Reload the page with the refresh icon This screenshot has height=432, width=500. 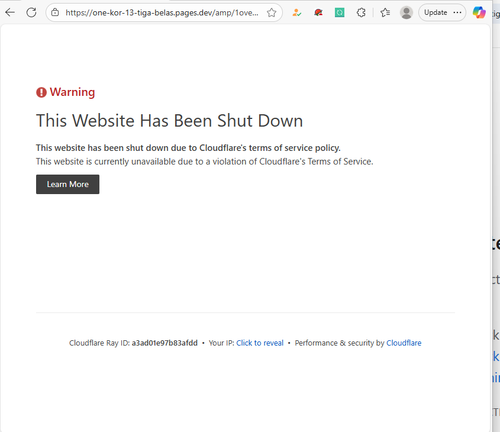tap(31, 13)
